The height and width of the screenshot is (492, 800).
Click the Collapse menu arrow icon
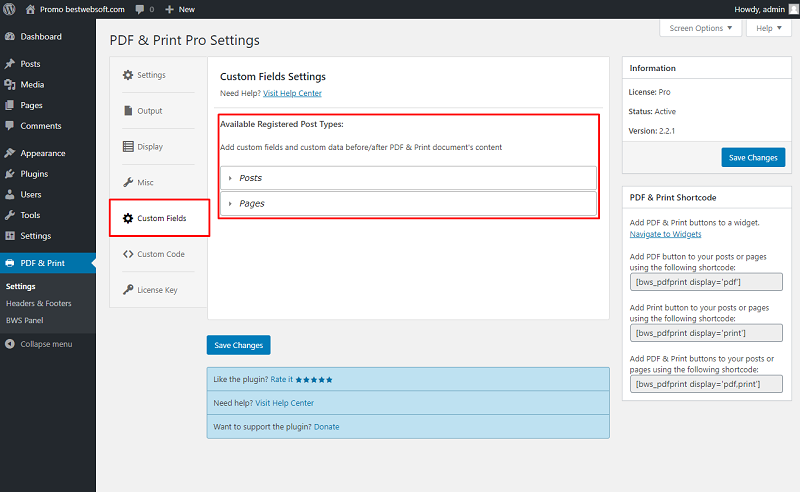point(10,344)
